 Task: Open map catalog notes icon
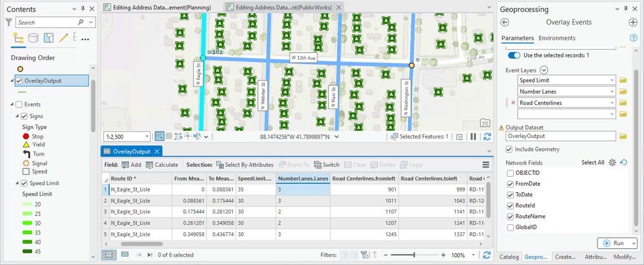485,123
